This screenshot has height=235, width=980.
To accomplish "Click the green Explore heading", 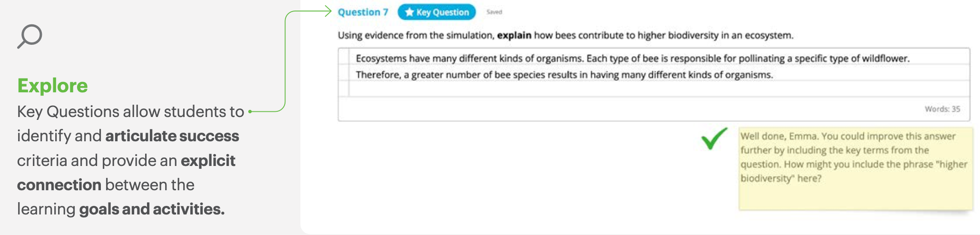I will click(x=52, y=86).
